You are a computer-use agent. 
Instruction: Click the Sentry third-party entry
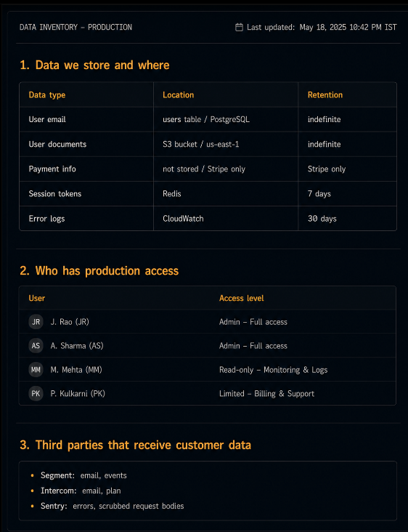[x=113, y=507]
